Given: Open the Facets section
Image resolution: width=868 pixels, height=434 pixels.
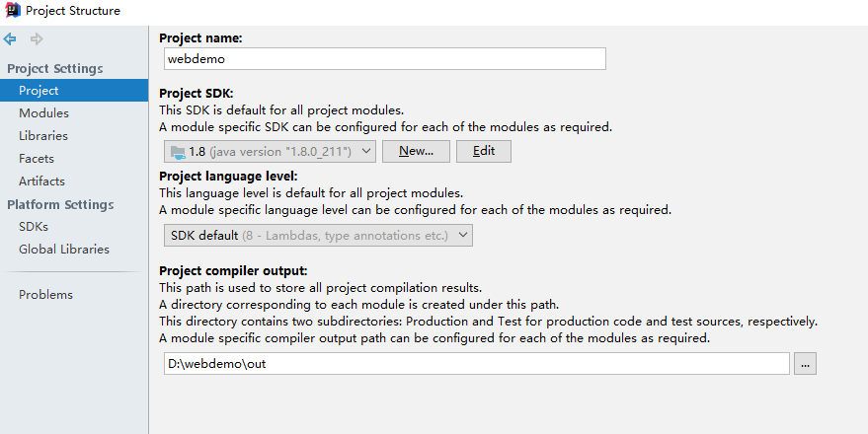Looking at the screenshot, I should click(37, 159).
